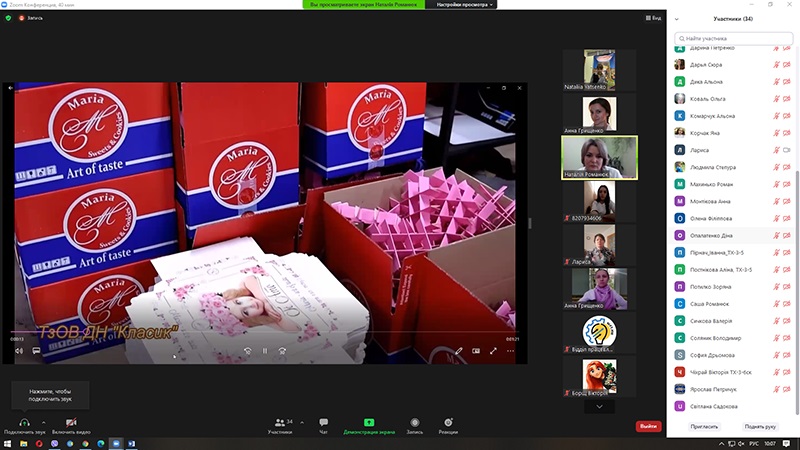800x450 pixels.
Task: Enter fullscreen in the video player
Action: point(493,351)
